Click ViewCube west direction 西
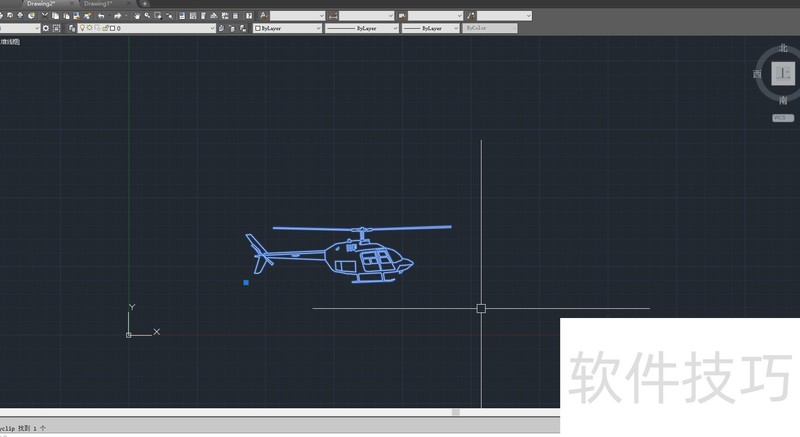 coord(757,74)
